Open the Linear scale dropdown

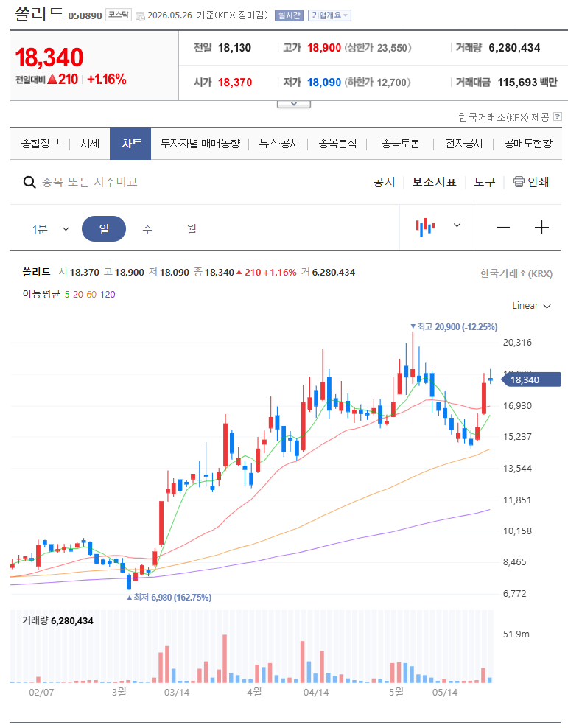pyautogui.click(x=531, y=306)
